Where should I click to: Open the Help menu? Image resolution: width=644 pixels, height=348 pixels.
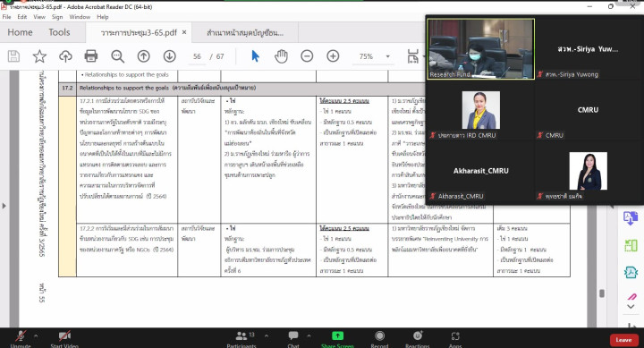[x=103, y=17]
